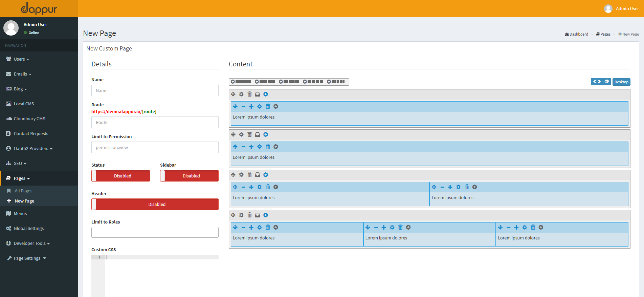Open gear settings in second row's gray toolbar
This screenshot has width=644, height=297.
(241, 134)
